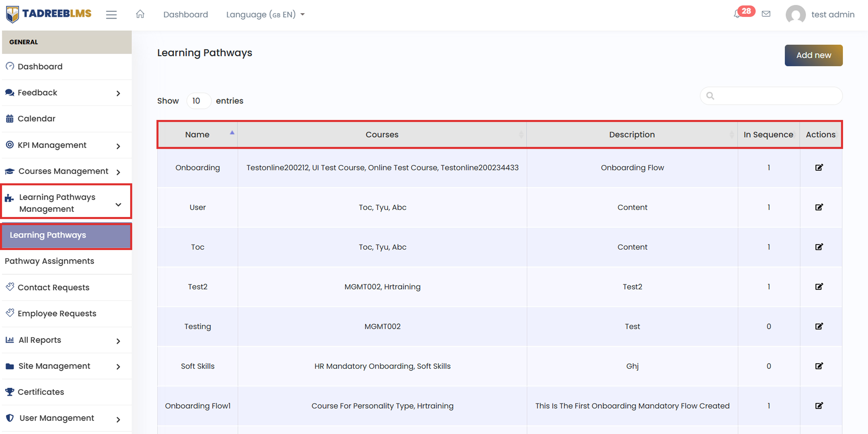The height and width of the screenshot is (434, 868).
Task: Click the Contact Requests handshake icon
Action: (x=10, y=287)
